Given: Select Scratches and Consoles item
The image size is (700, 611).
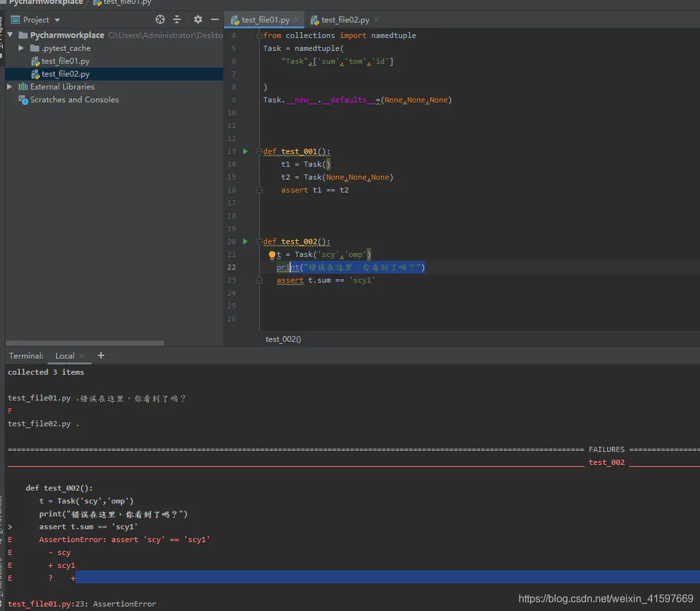Looking at the screenshot, I should 74,100.
